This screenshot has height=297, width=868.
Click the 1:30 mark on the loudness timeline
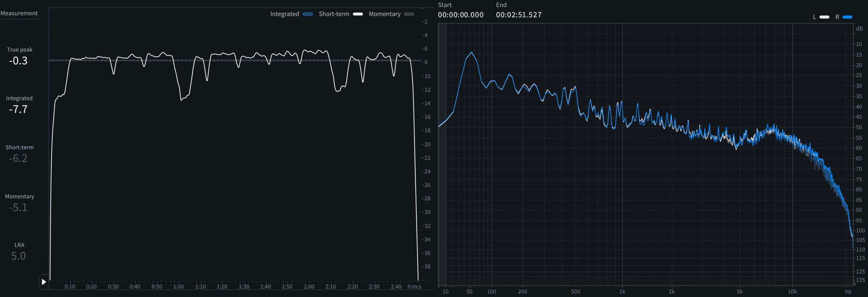coord(244,286)
